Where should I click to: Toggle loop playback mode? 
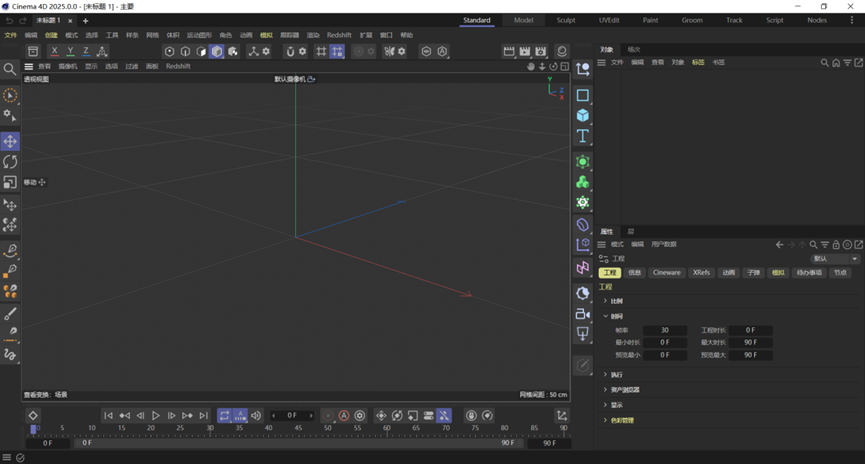(x=225, y=415)
